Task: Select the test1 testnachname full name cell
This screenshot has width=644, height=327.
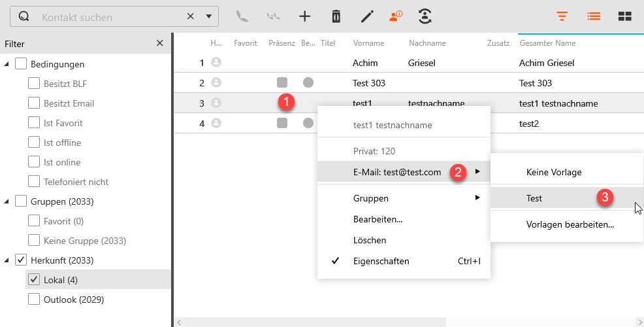Action: [558, 103]
